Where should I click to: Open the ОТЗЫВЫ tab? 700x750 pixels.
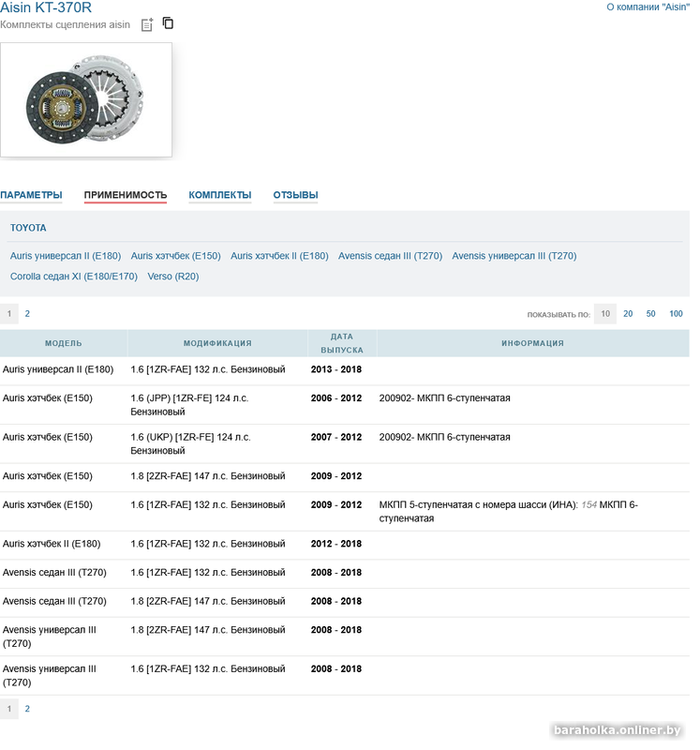(x=295, y=195)
